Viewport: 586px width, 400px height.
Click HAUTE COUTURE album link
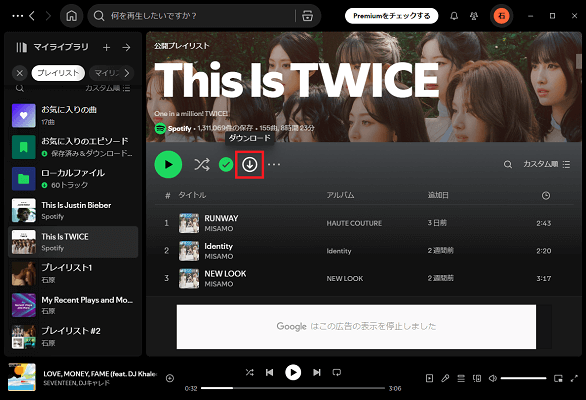click(354, 223)
